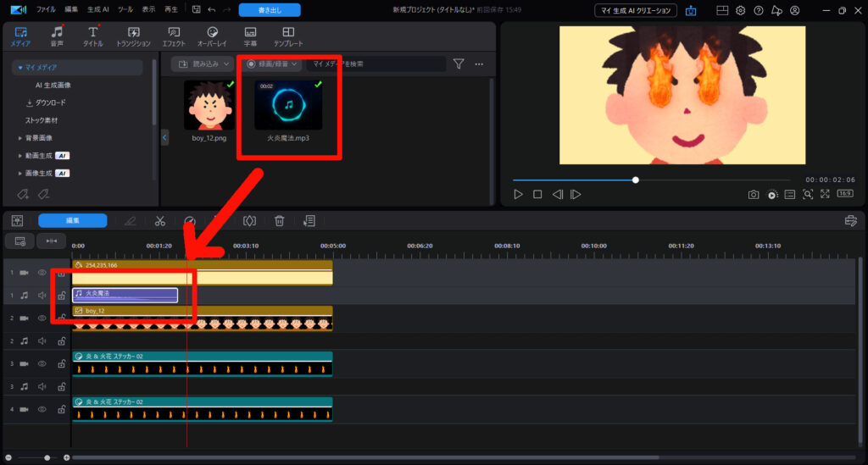
Task: Hide video track 1 with eye icon
Action: pos(42,273)
